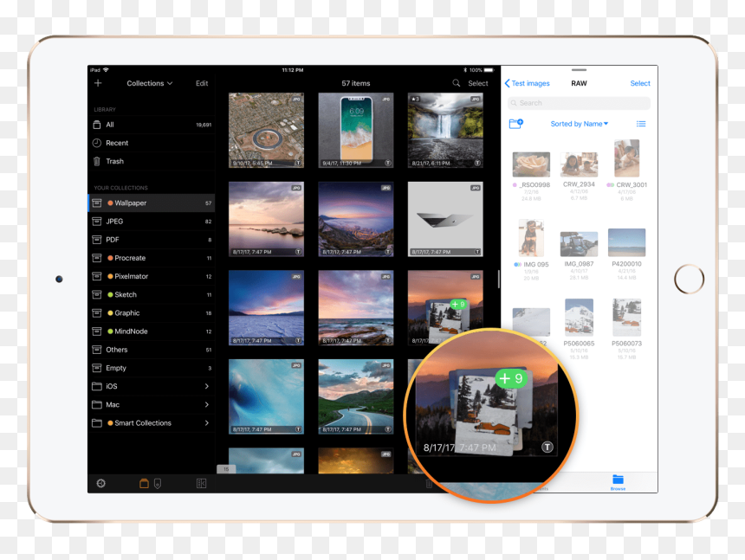Click the Trash can icon in sidebar
The image size is (745, 560).
[97, 161]
